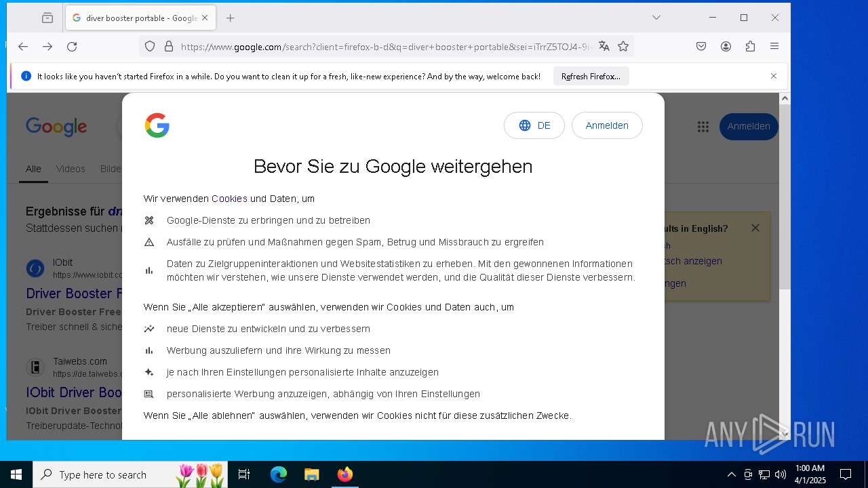Open the Cookies link in dialog
This screenshot has width=868, height=488.
point(229,199)
